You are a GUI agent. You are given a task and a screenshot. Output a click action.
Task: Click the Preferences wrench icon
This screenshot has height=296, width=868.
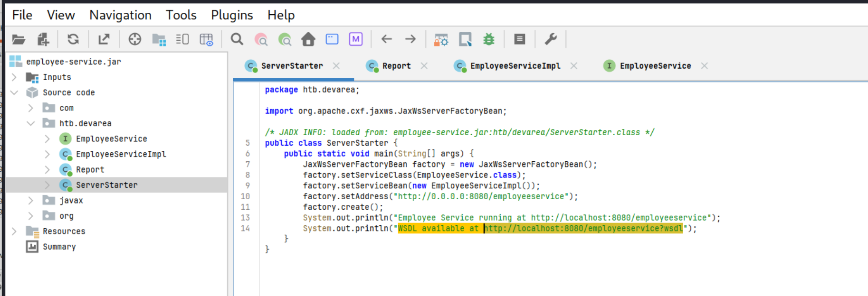(551, 39)
